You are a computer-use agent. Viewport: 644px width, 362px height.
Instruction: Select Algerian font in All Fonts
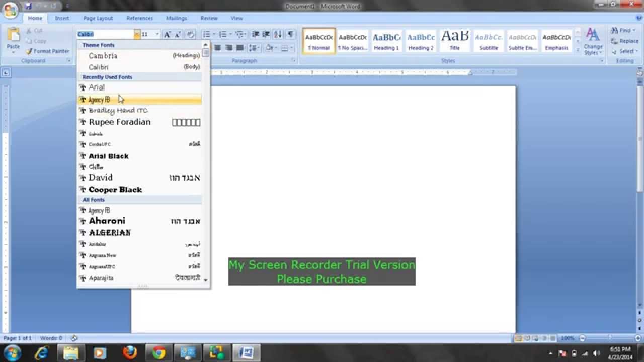(140, 233)
